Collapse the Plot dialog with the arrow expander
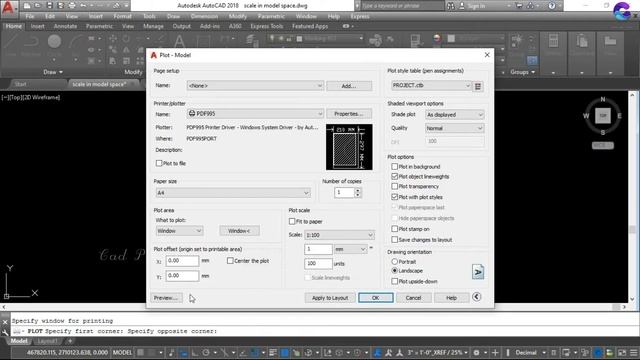 click(476, 297)
